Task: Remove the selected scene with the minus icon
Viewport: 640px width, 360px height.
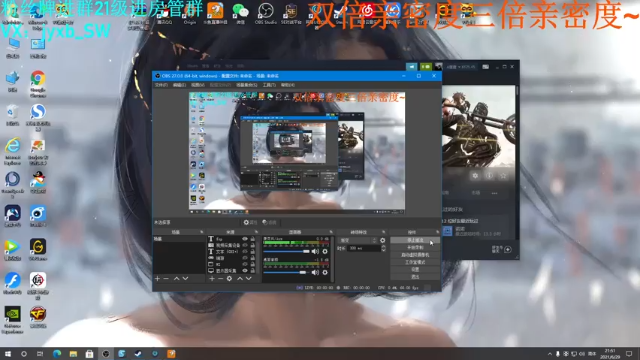Action: tap(166, 278)
